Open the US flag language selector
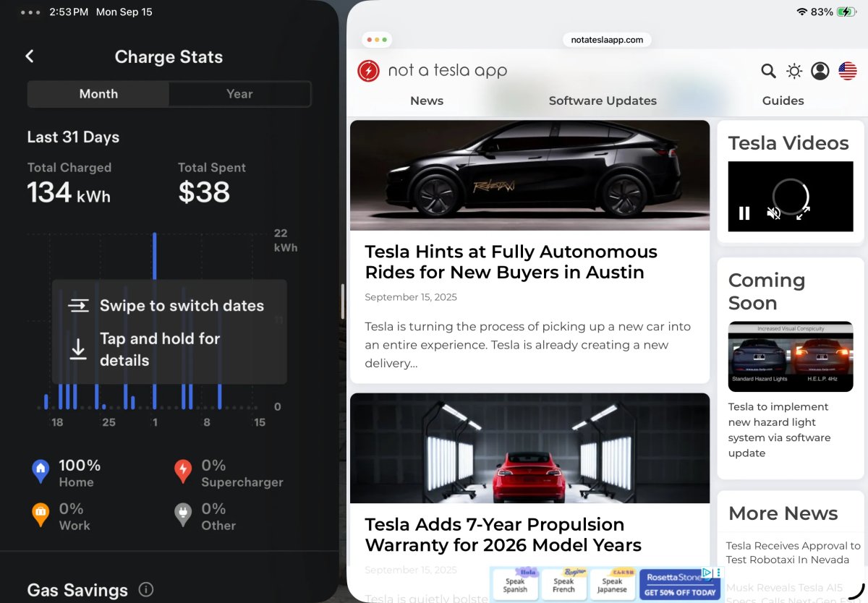This screenshot has width=868, height=603. 847,71
